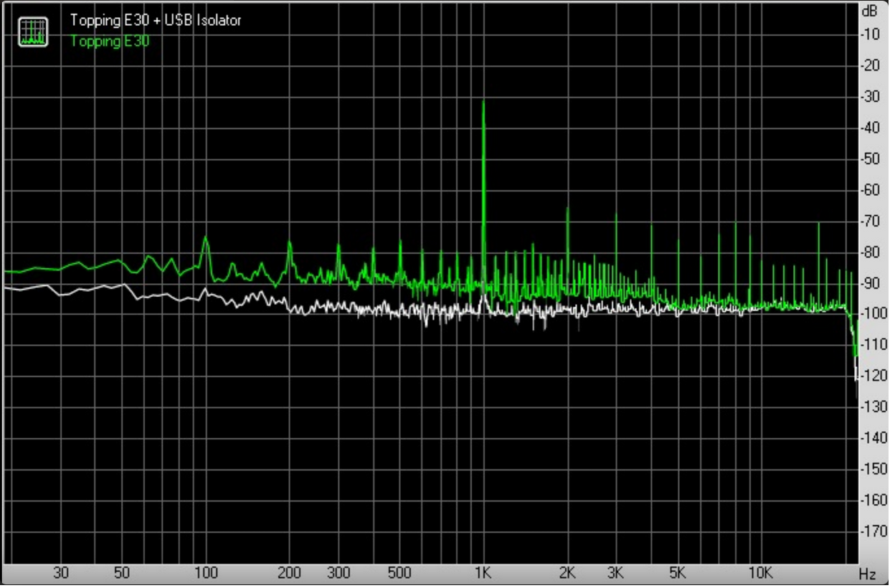
Task: Click the -80 dB axis label
Action: click(x=870, y=252)
